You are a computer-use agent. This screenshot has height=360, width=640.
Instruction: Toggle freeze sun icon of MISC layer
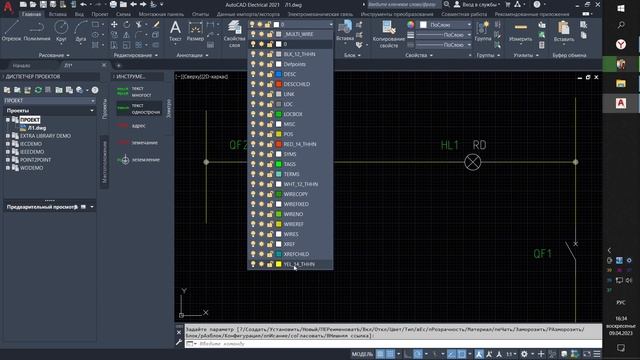point(261,124)
